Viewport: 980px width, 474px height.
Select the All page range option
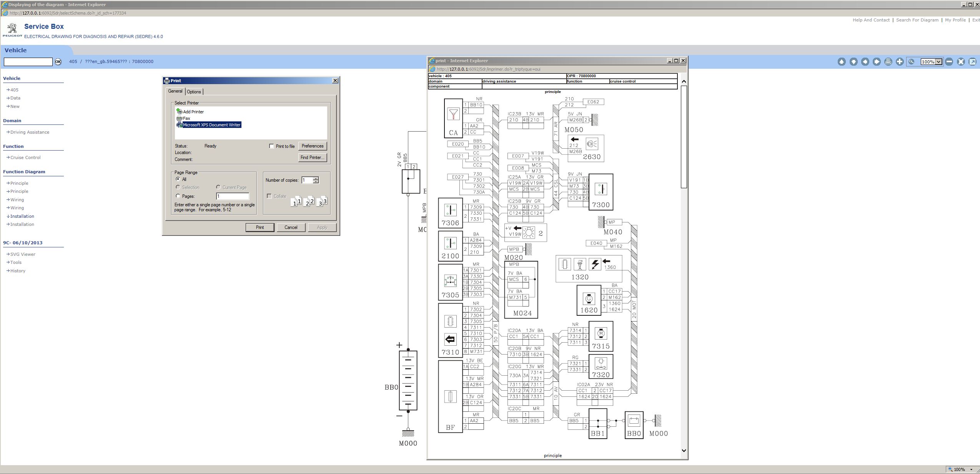point(178,179)
